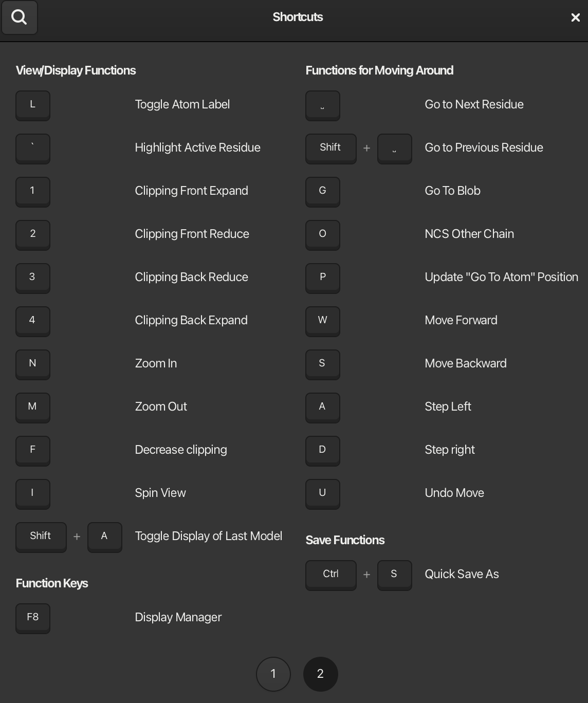588x703 pixels.
Task: Close the Shortcuts dialog
Action: pyautogui.click(x=575, y=17)
